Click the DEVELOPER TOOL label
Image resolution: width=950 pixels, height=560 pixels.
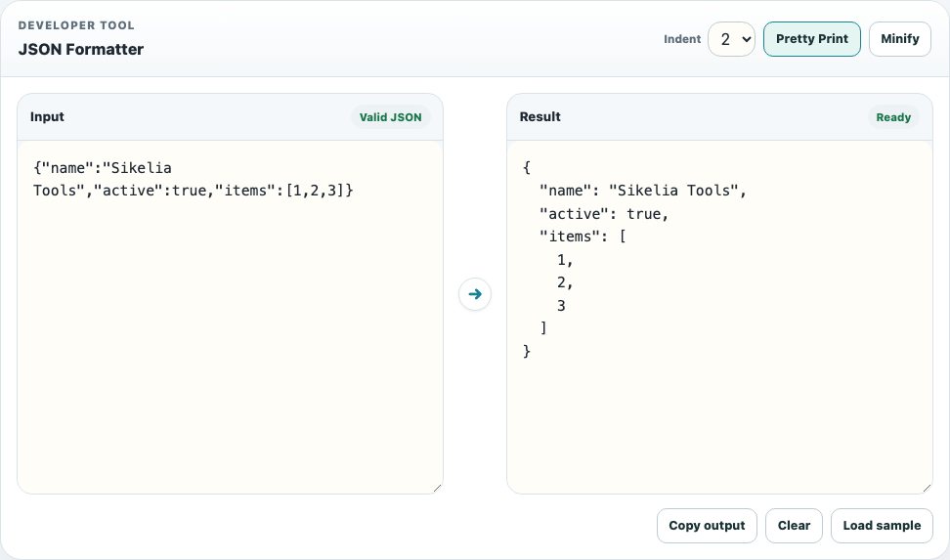76,25
